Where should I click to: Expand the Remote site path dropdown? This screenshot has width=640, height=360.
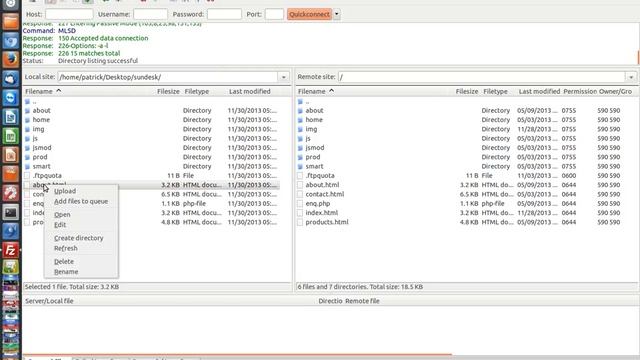coord(631,77)
